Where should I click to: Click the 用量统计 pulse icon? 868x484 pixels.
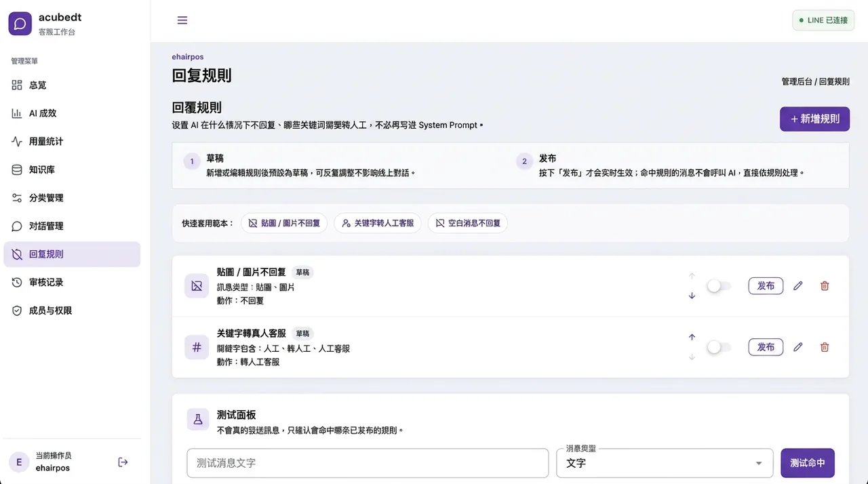click(17, 142)
